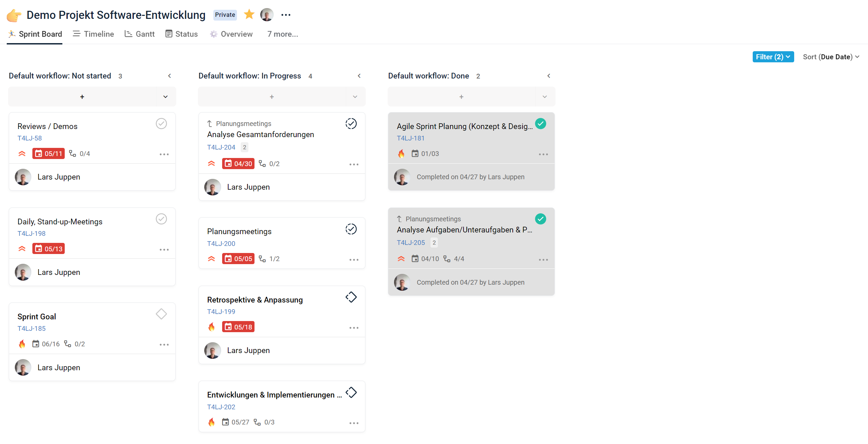Uncheck the completed Analyse Aufgaben/Unteraufgaben task

[x=541, y=219]
